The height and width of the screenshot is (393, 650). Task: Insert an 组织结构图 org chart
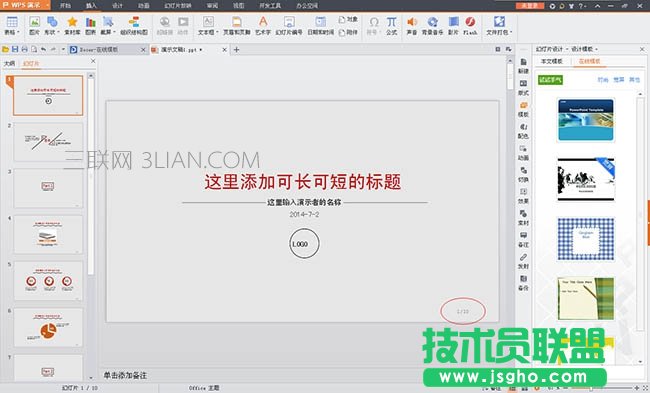[134, 22]
